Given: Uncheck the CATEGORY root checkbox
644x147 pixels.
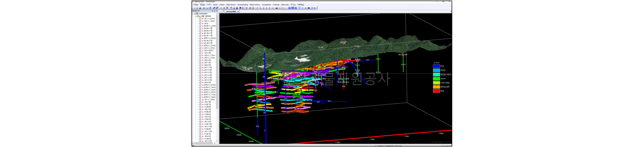Looking at the screenshot, I should [x=195, y=14].
